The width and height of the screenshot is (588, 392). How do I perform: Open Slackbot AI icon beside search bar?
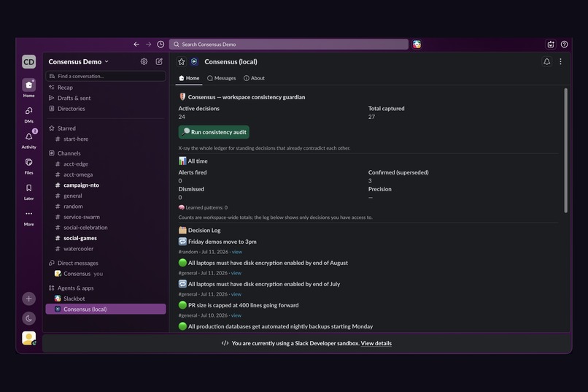[x=417, y=45]
